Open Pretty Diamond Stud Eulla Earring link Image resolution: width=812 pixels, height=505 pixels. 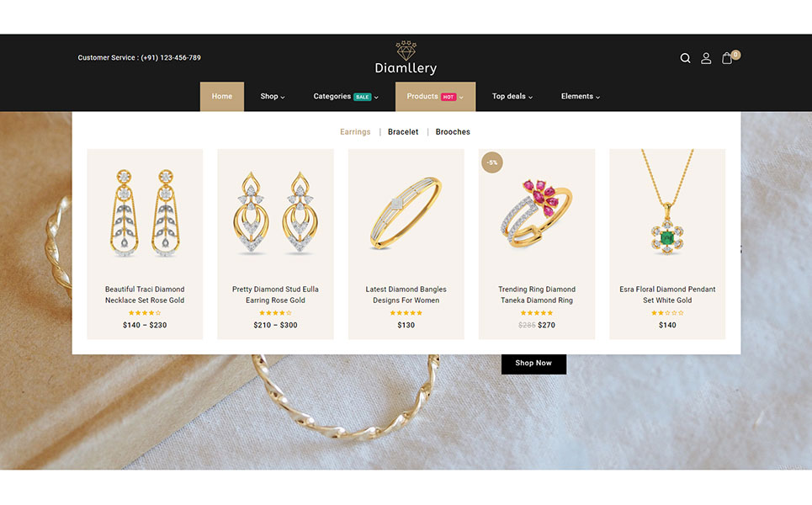point(275,295)
